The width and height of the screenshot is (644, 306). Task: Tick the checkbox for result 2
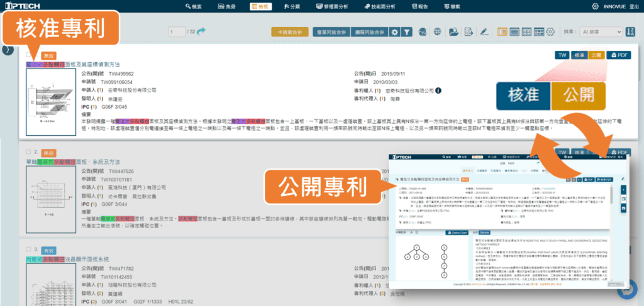pos(28,152)
